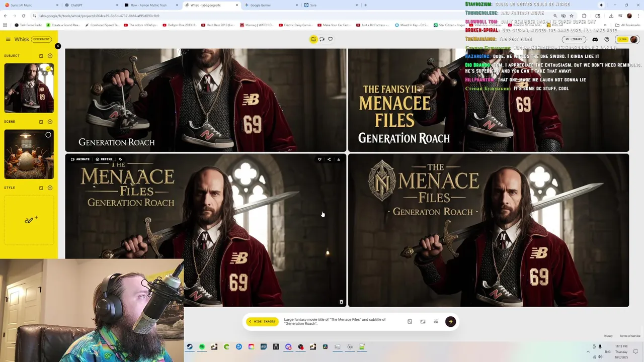Click the Experiment badge next to Whisk
Image resolution: width=644 pixels, height=362 pixels.
tap(41, 39)
